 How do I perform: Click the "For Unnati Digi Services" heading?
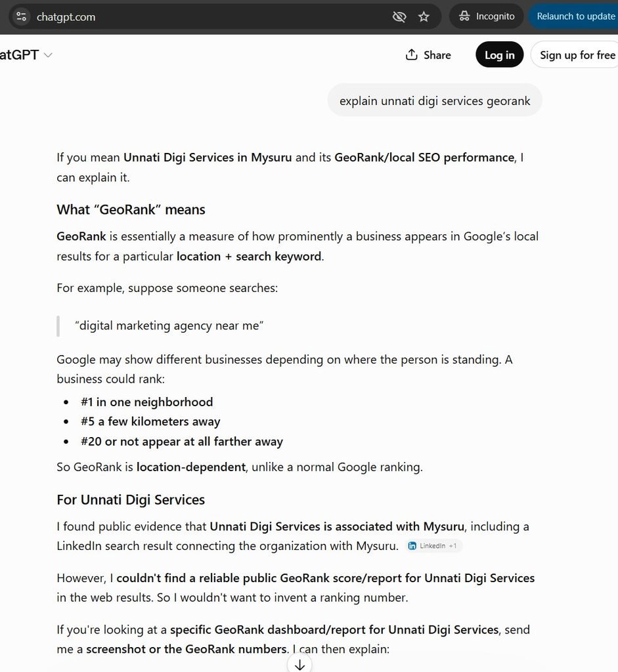(x=131, y=499)
